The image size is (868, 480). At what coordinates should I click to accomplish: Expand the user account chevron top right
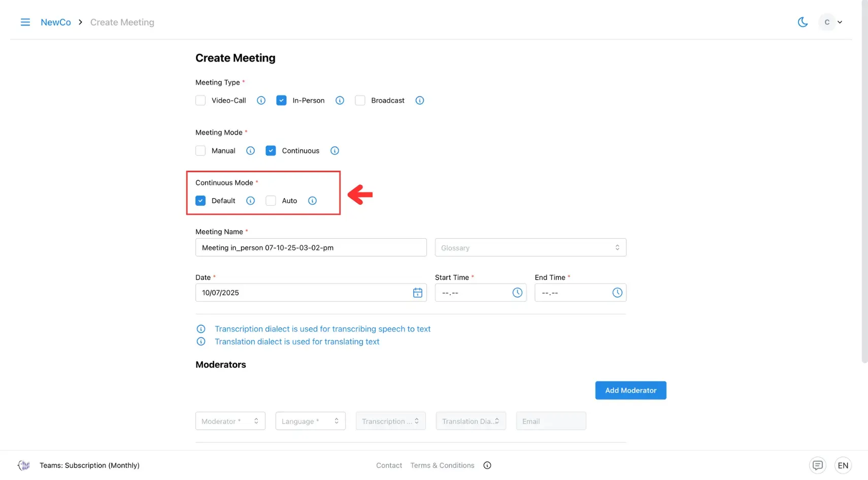[x=841, y=22]
